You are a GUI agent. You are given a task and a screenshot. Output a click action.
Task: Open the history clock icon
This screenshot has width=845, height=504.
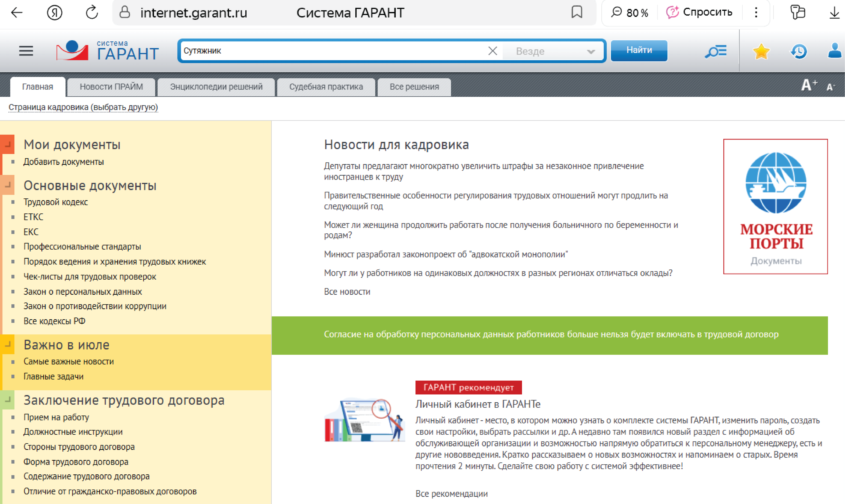coord(799,51)
